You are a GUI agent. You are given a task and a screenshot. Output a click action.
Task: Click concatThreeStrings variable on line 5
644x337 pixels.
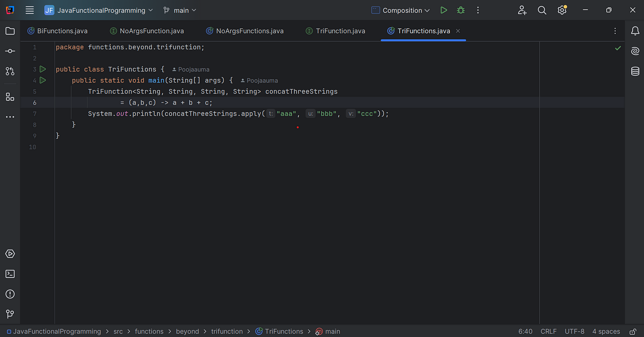[302, 92]
